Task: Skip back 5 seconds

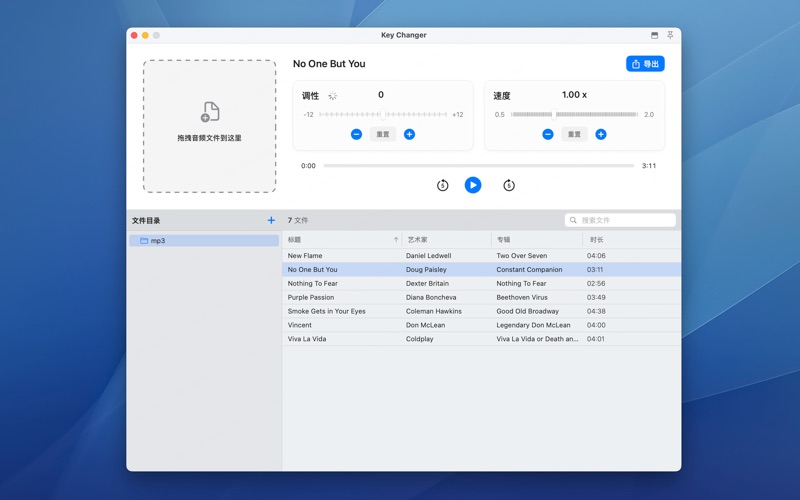Action: tap(442, 185)
